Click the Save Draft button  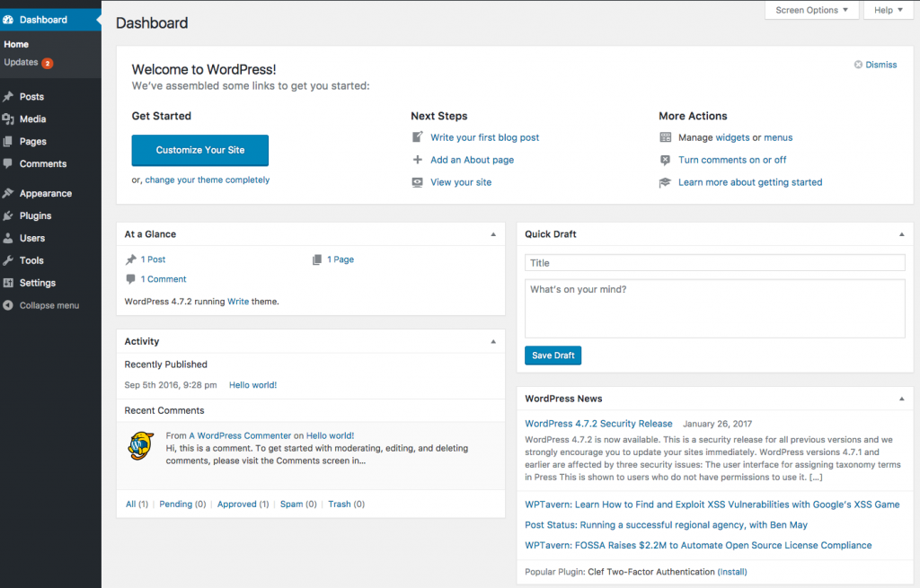coord(553,355)
